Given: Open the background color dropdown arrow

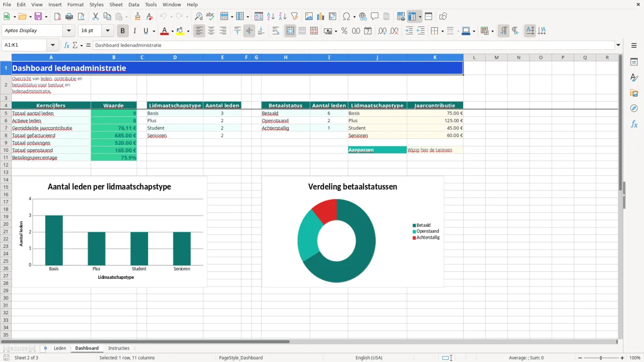Looking at the screenshot, I should point(188,31).
